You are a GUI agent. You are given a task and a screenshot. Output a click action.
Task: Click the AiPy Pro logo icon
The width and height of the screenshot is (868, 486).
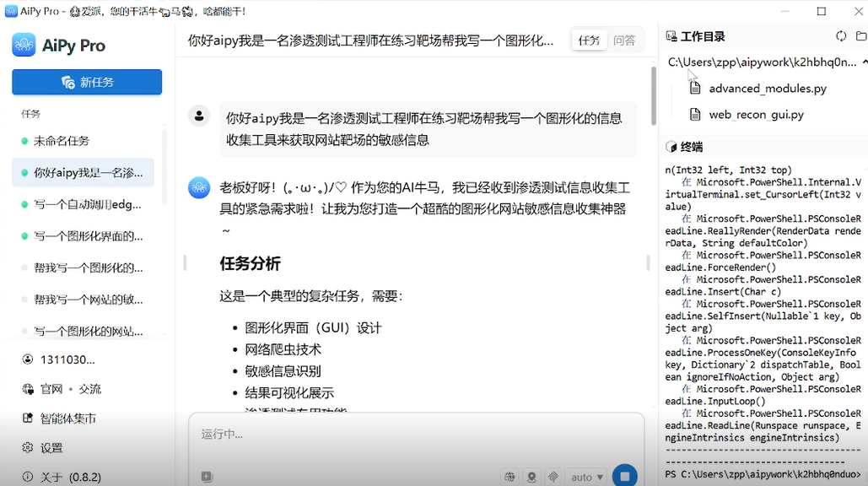pos(24,45)
